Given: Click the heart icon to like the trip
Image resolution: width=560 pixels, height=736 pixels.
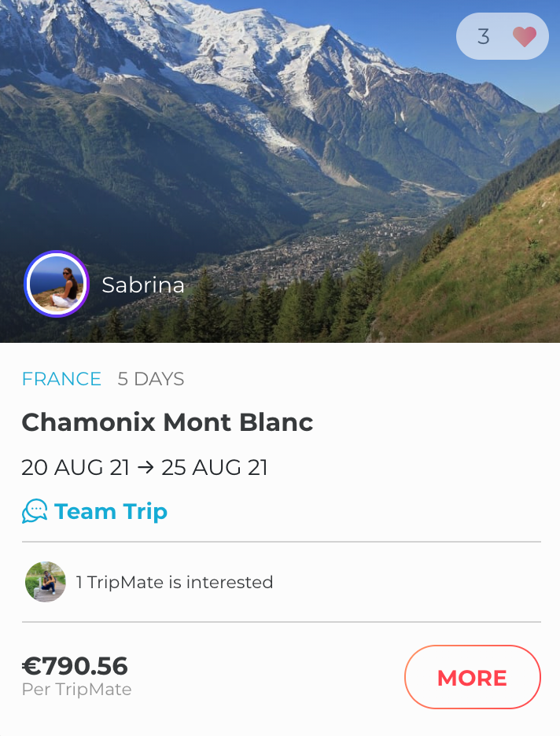Looking at the screenshot, I should 524,36.
